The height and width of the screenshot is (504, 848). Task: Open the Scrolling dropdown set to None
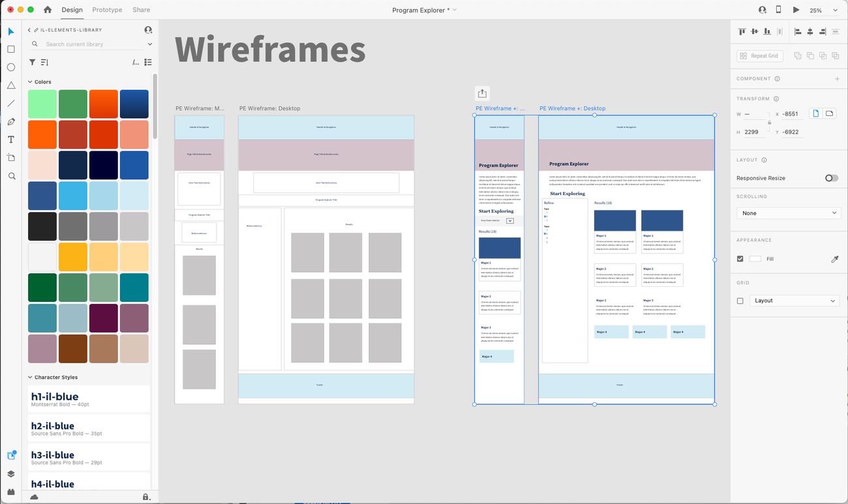[789, 213]
